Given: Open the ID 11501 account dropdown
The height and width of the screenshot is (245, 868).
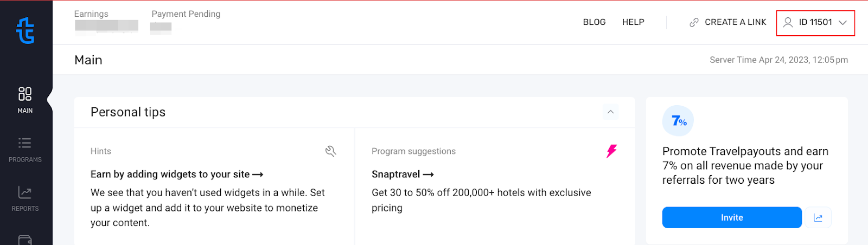Looking at the screenshot, I should click(815, 23).
